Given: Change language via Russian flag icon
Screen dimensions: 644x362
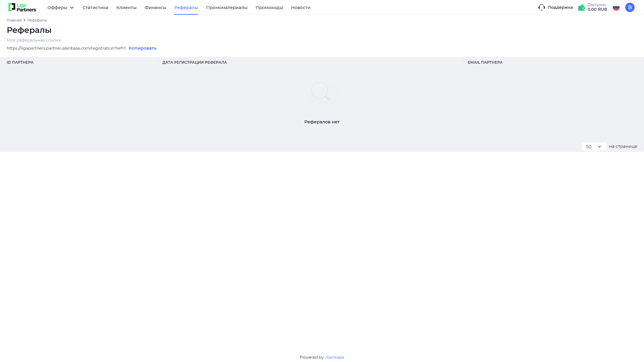Looking at the screenshot, I should [616, 8].
